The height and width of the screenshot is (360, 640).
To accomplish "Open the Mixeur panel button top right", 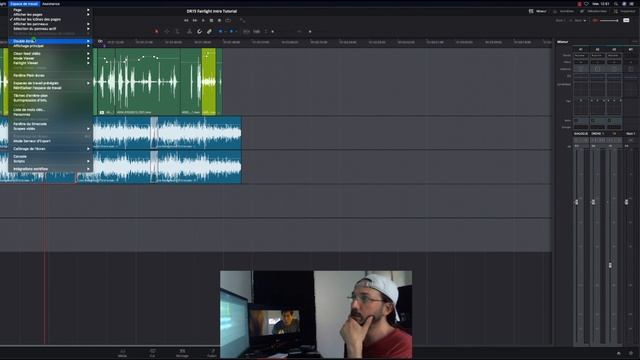I will pyautogui.click(x=538, y=11).
